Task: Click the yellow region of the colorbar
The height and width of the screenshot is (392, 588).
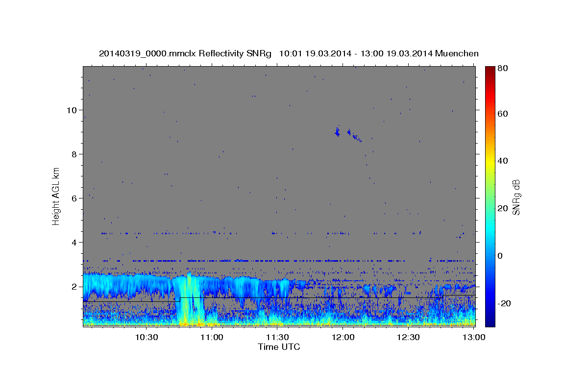Action: pos(490,162)
